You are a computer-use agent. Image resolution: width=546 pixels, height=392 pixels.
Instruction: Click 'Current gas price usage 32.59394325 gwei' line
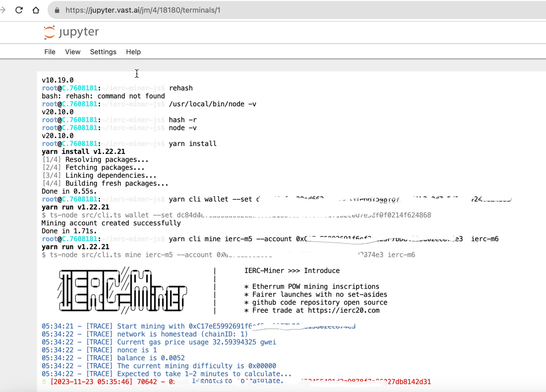[x=159, y=342]
